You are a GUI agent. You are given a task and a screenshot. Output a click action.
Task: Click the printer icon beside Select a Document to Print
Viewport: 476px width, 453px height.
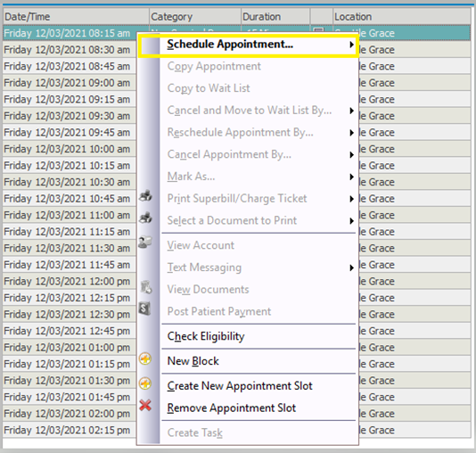click(145, 218)
